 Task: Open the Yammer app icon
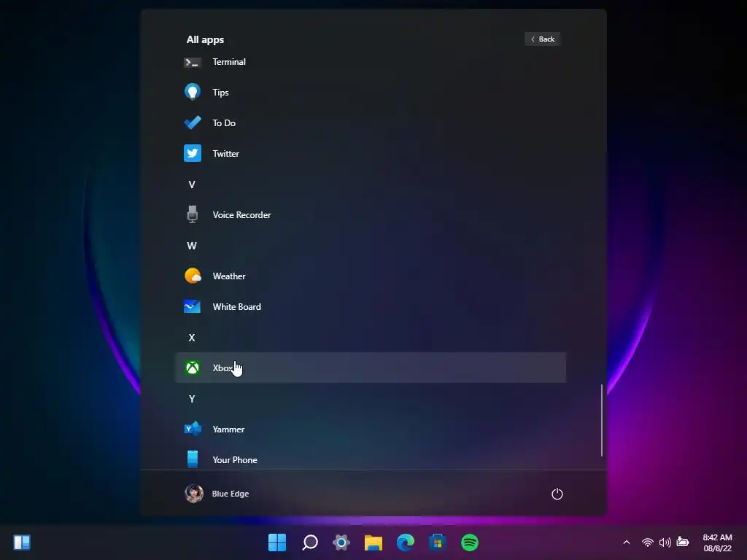pyautogui.click(x=193, y=429)
